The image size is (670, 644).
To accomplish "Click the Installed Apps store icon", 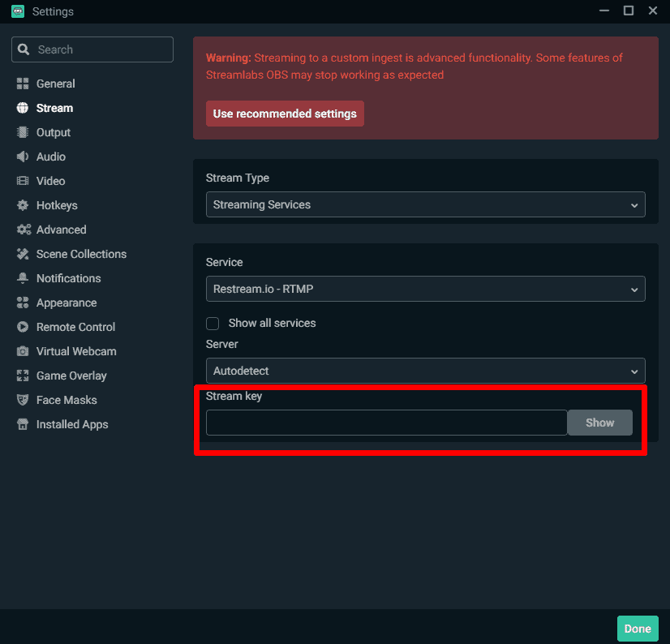I will tap(23, 425).
